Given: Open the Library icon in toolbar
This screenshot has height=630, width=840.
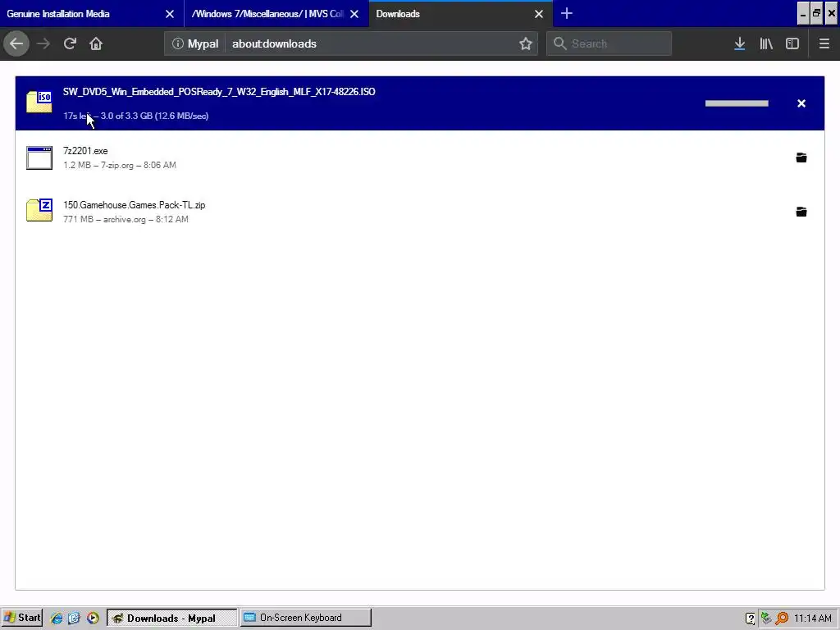Looking at the screenshot, I should 766,43.
